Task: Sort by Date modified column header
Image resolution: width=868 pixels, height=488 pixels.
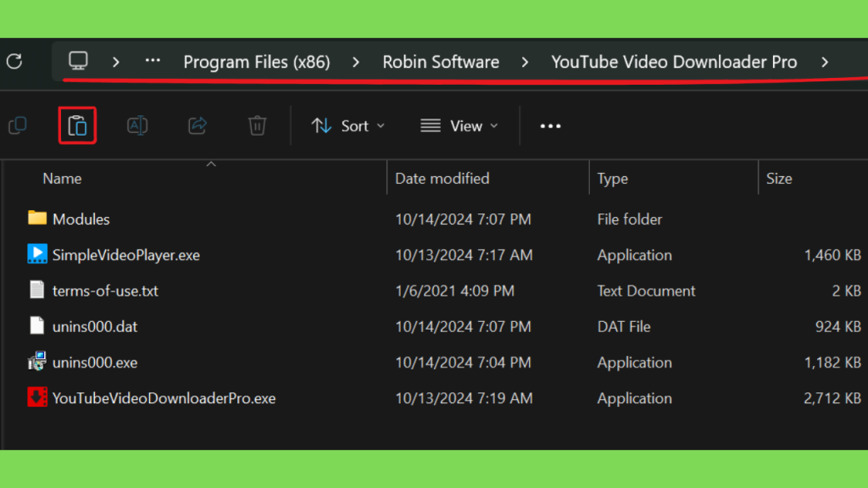Action: [442, 179]
